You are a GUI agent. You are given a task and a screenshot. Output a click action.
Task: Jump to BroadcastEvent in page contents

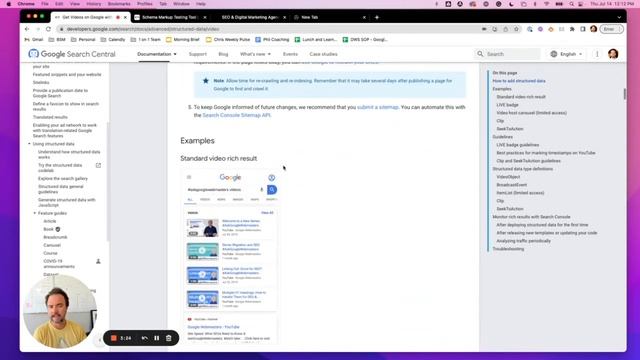tap(511, 185)
